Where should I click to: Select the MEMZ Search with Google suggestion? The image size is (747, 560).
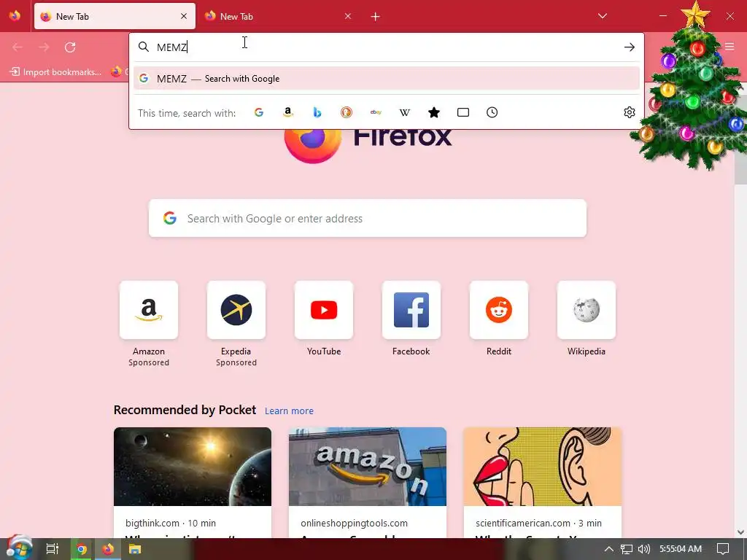point(387,79)
